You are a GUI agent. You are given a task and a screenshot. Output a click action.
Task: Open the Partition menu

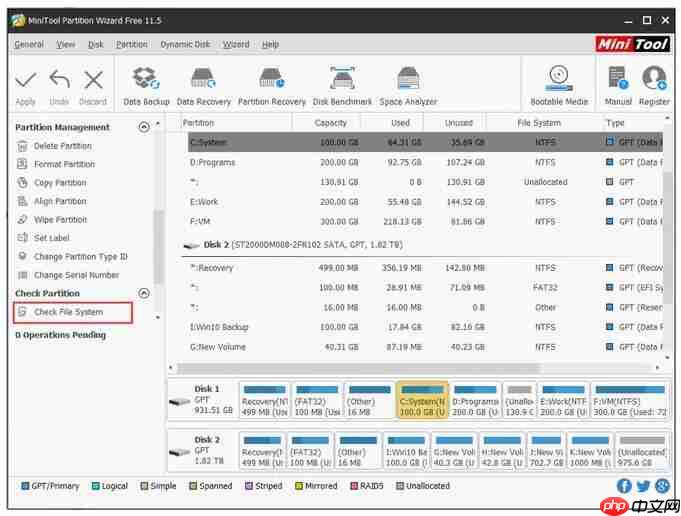click(132, 44)
